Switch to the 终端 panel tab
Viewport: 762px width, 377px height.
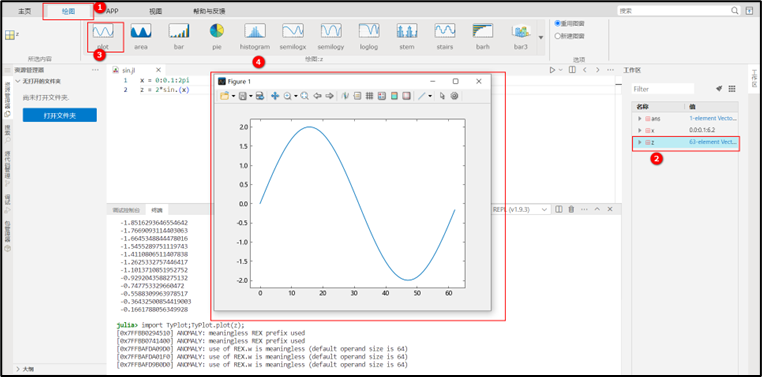coord(157,210)
